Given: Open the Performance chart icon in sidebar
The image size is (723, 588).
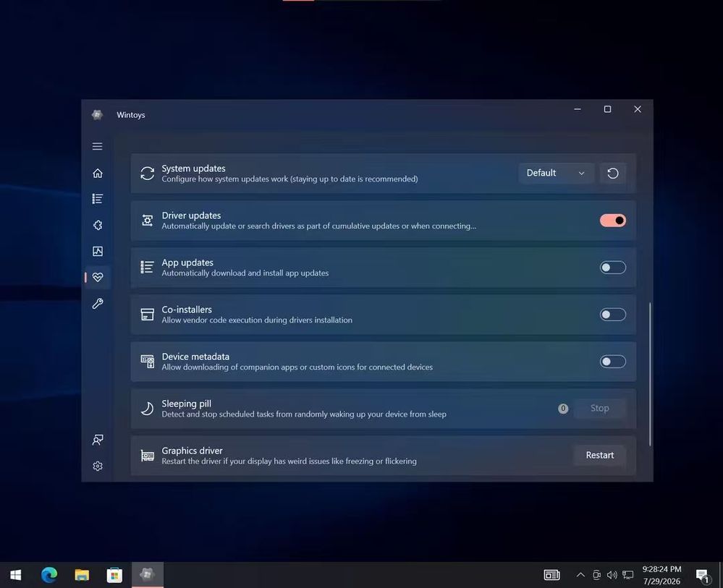Looking at the screenshot, I should tap(97, 251).
